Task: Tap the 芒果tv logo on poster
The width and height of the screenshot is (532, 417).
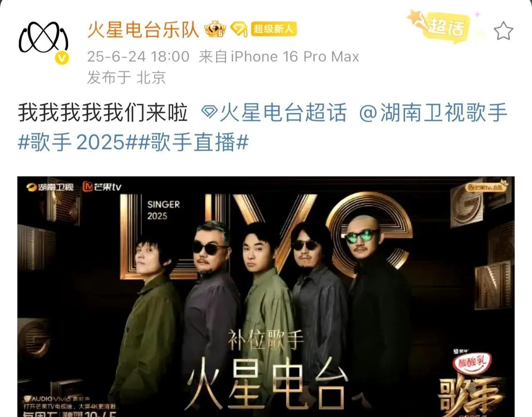Action: pyautogui.click(x=102, y=187)
